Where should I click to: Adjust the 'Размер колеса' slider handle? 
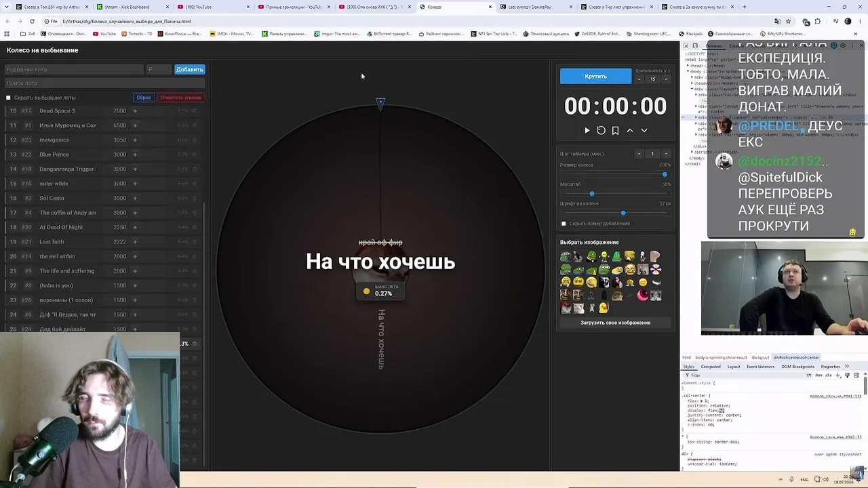665,175
